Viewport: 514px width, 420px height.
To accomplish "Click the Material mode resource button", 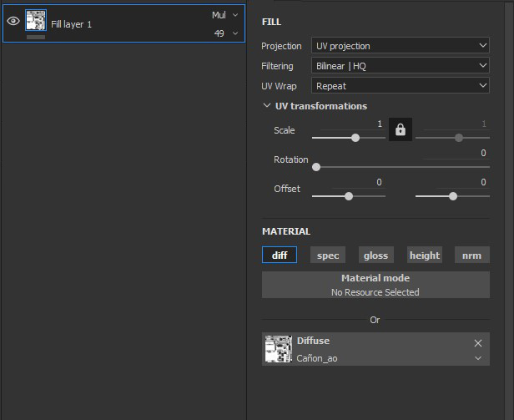I will [x=375, y=285].
